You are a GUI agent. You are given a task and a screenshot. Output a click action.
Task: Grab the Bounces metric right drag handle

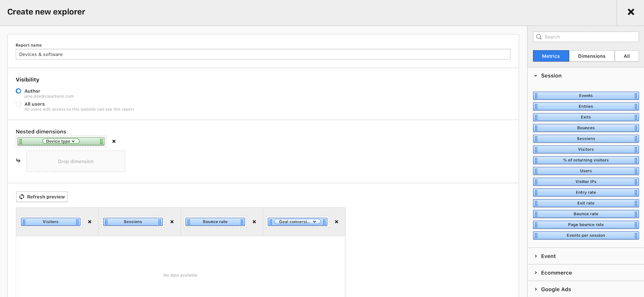(636, 128)
